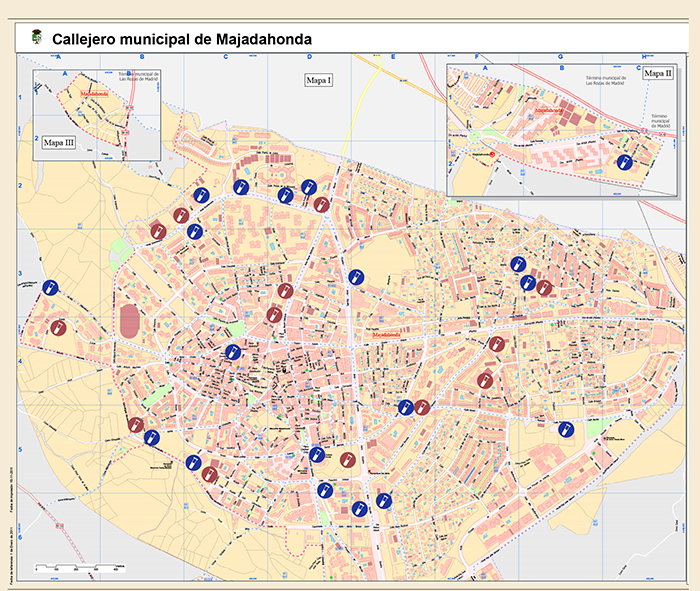This screenshot has height=591, width=700.
Task: Open the red marker in grid square B2
Action: click(181, 215)
